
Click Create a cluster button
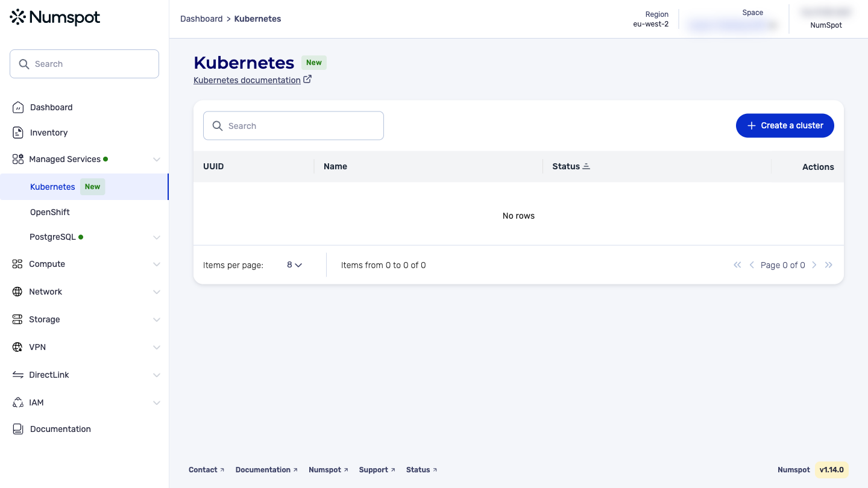(785, 125)
